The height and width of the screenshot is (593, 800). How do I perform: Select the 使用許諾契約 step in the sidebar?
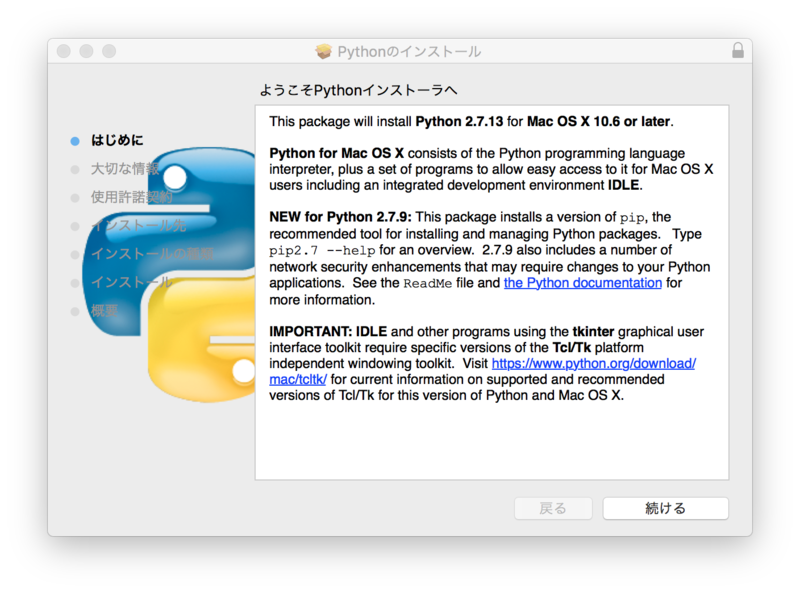132,197
